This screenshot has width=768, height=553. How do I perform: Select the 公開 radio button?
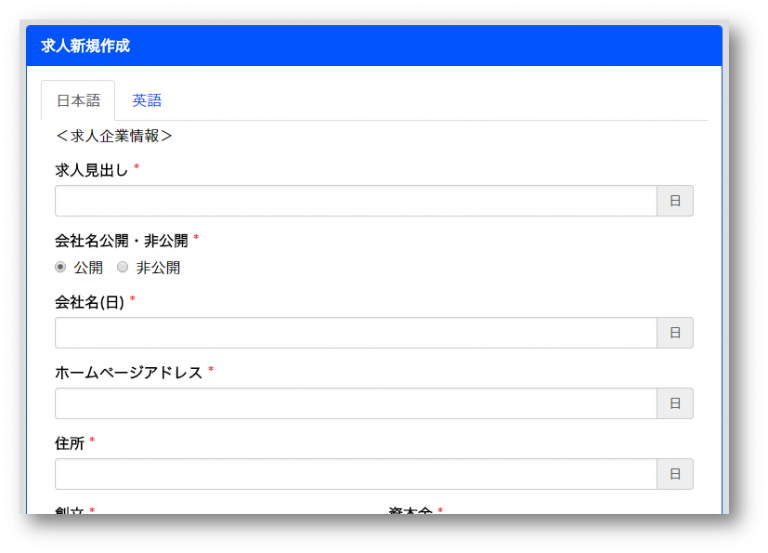click(61, 268)
